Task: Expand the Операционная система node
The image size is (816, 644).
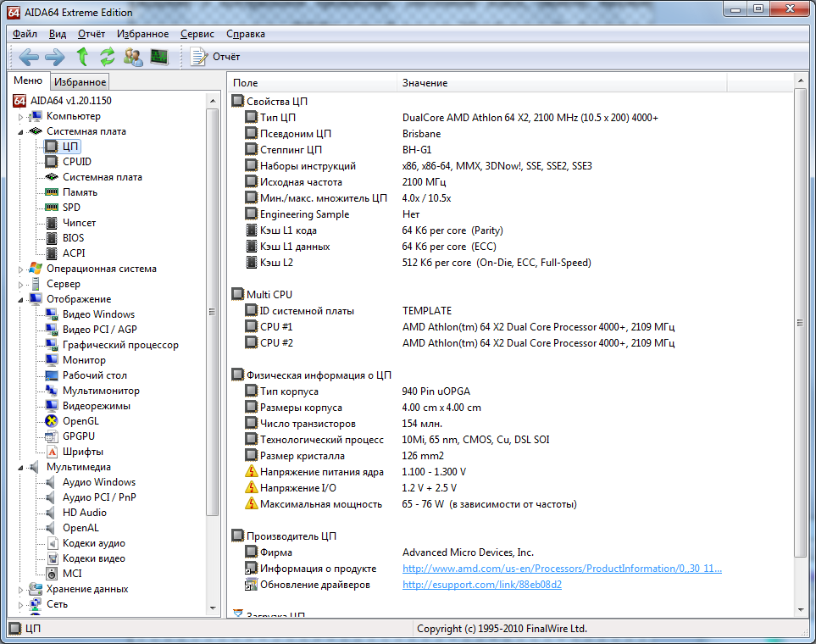Action: (21, 269)
